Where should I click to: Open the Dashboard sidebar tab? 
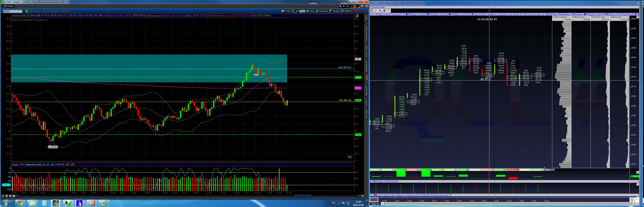367,90
